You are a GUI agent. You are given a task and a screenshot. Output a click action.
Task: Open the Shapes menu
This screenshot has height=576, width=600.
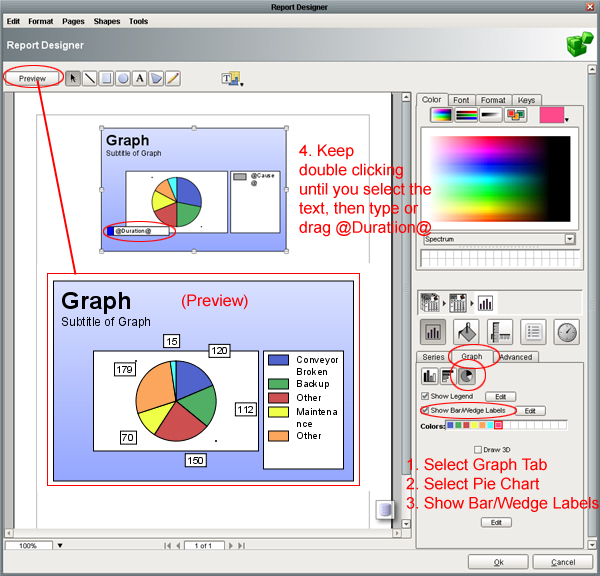[x=107, y=21]
